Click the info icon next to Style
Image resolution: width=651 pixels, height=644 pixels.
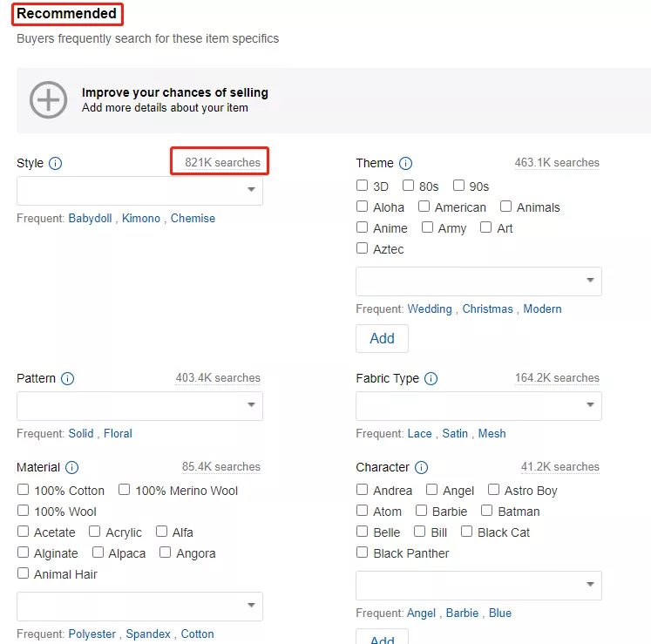[x=56, y=163]
